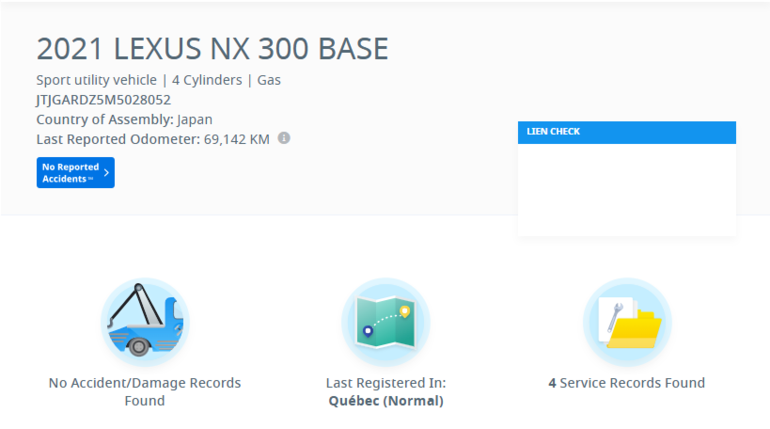Click the bold Québec (Normal) text

click(x=385, y=401)
